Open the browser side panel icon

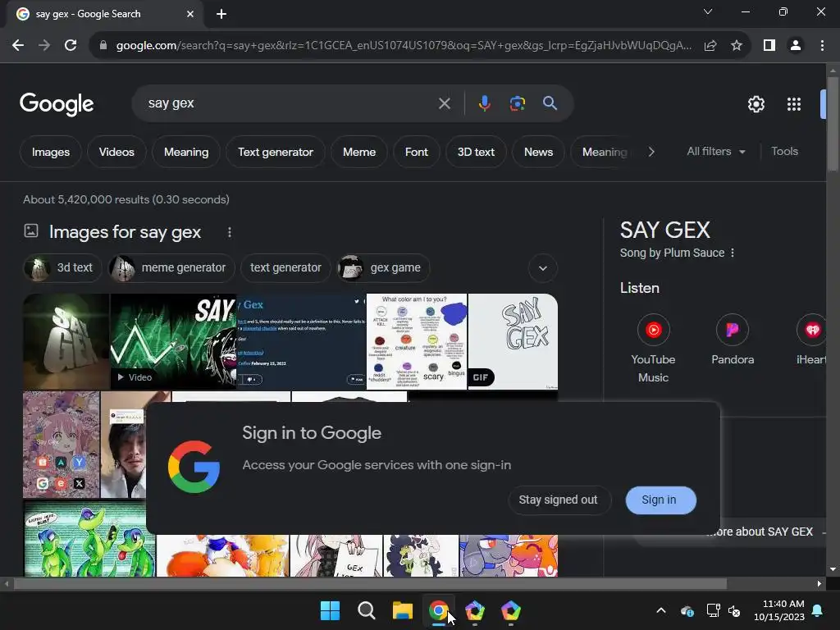pyautogui.click(x=769, y=46)
